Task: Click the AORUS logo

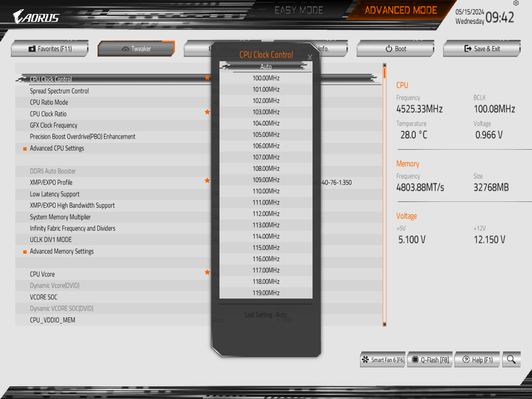Action: [x=36, y=17]
